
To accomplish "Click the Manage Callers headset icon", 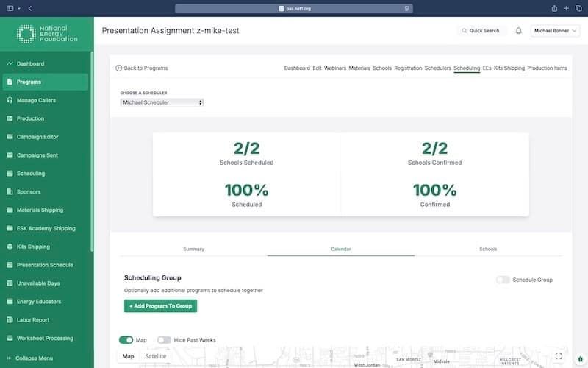I will tap(10, 100).
